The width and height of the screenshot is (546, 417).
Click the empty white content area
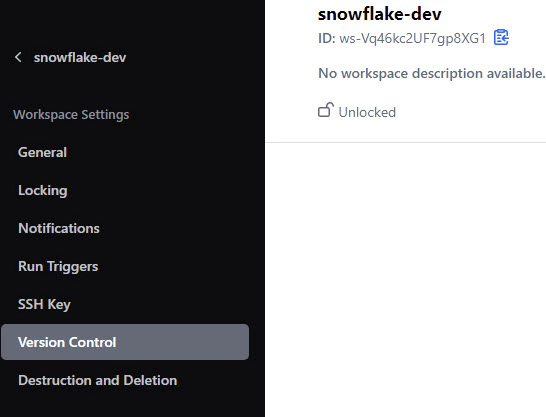pyautogui.click(x=406, y=278)
